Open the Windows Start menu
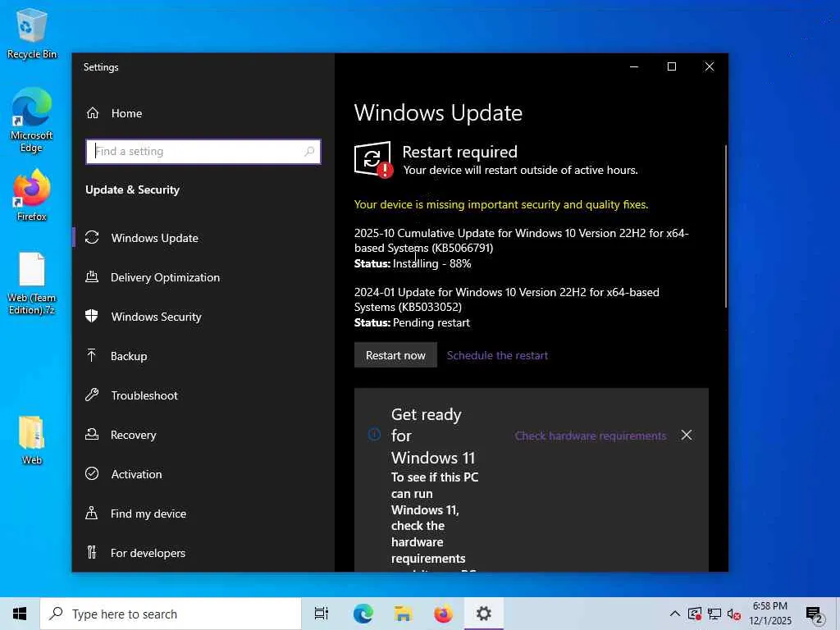 pos(20,614)
